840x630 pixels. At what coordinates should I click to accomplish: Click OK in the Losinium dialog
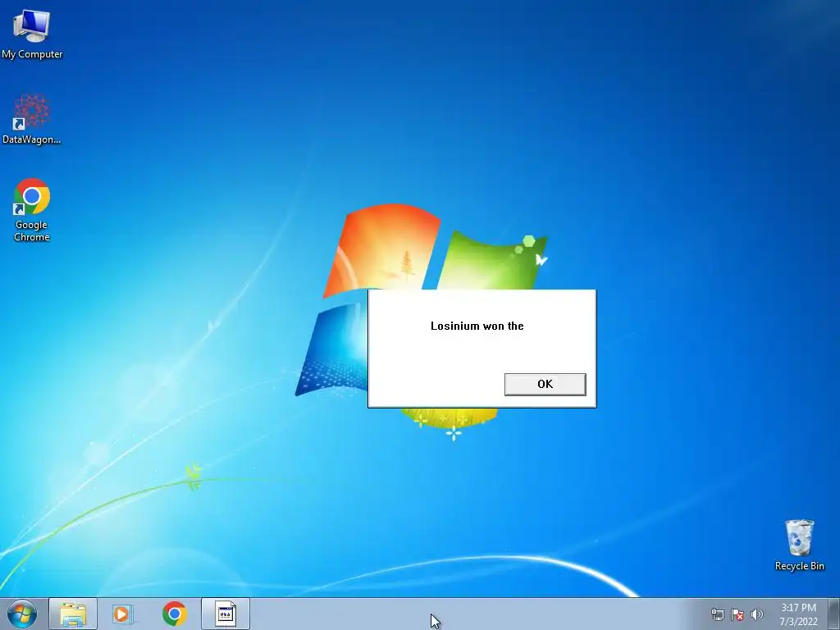(545, 384)
